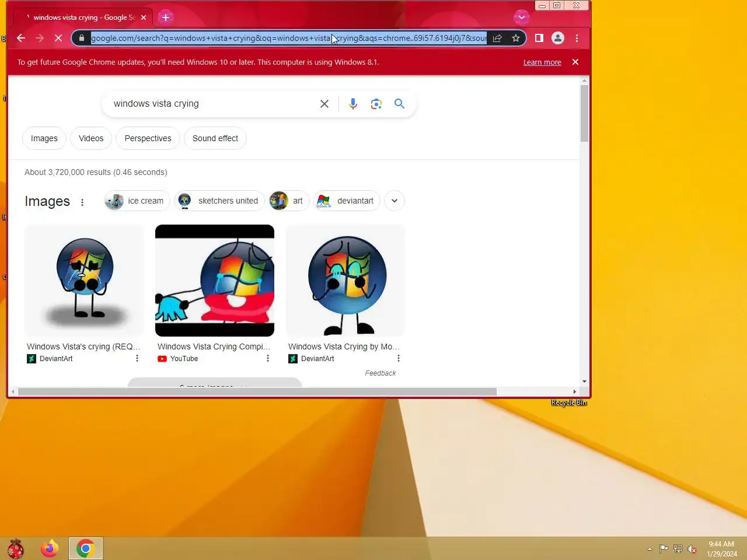
Task: Clear the search query text
Action: click(324, 104)
